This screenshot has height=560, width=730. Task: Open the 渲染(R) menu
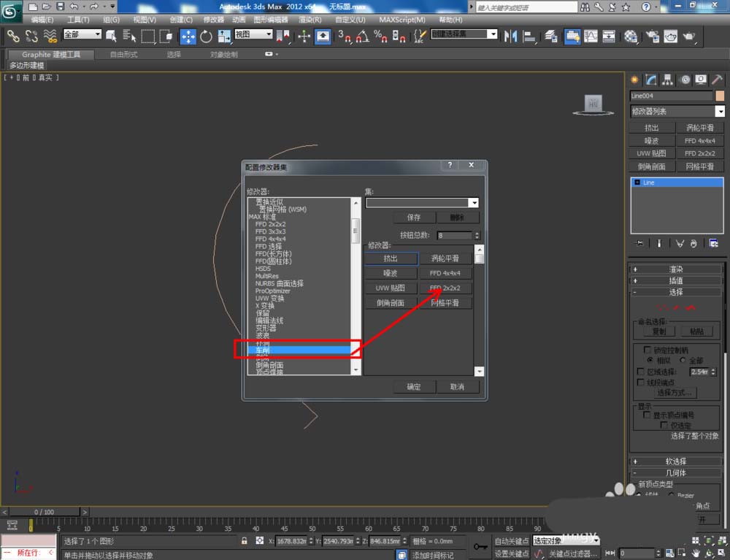(310, 20)
